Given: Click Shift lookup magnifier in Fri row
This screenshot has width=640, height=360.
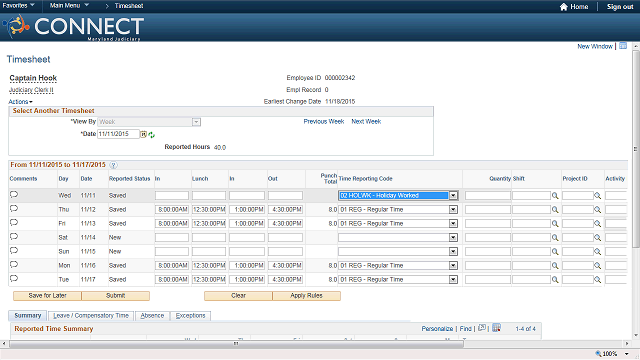Looking at the screenshot, I should tap(555, 224).
